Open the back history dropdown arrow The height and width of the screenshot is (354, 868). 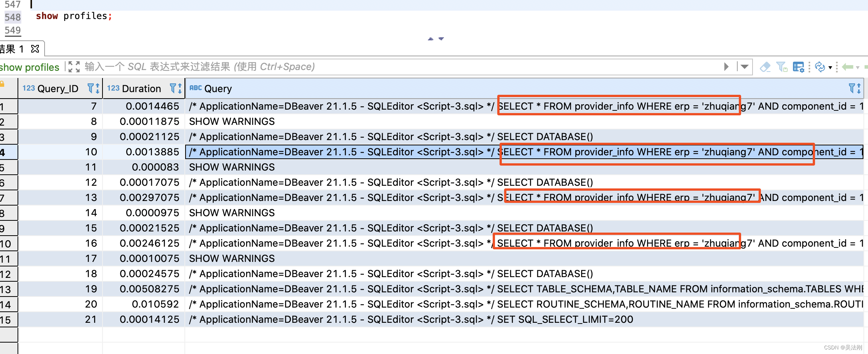pos(858,68)
